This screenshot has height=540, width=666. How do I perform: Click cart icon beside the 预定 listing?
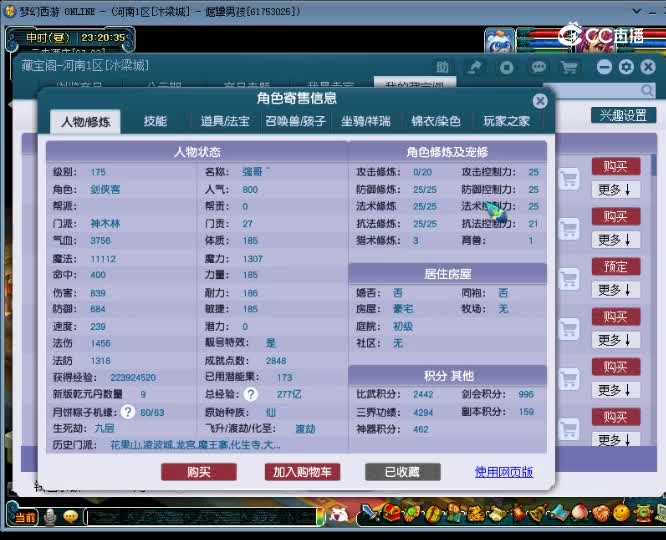569,279
